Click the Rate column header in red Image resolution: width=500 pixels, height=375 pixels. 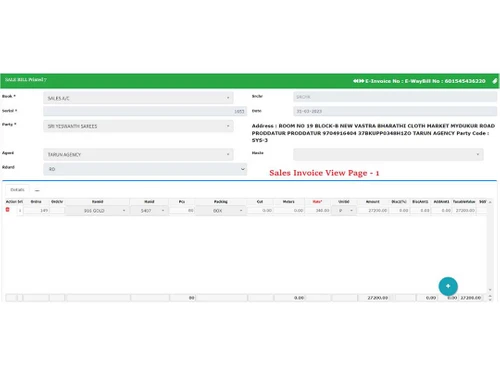click(x=317, y=202)
